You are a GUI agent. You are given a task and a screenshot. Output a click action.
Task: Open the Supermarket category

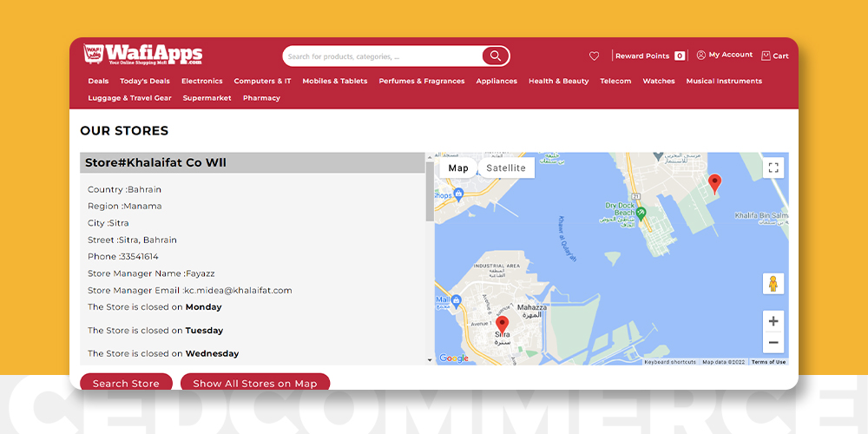(x=207, y=98)
